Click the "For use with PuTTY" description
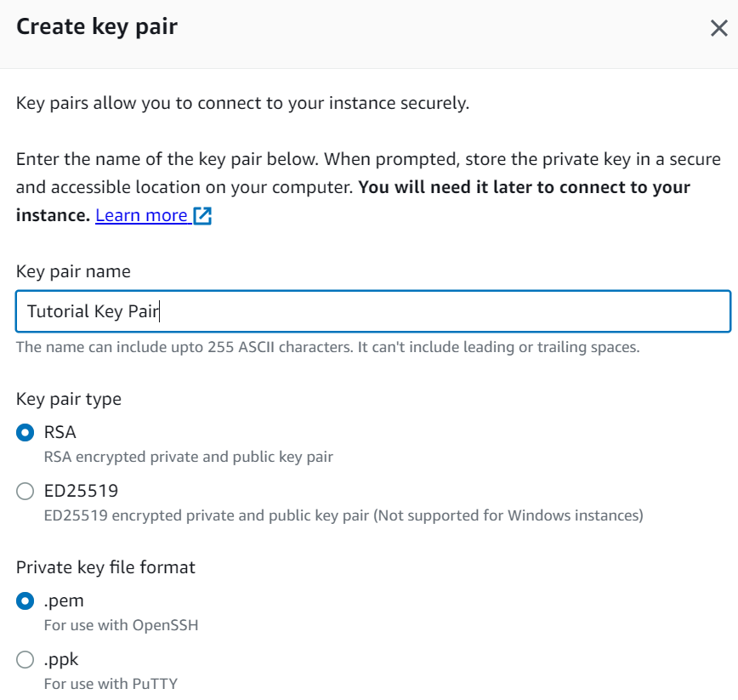This screenshot has height=700, width=738. (x=111, y=683)
